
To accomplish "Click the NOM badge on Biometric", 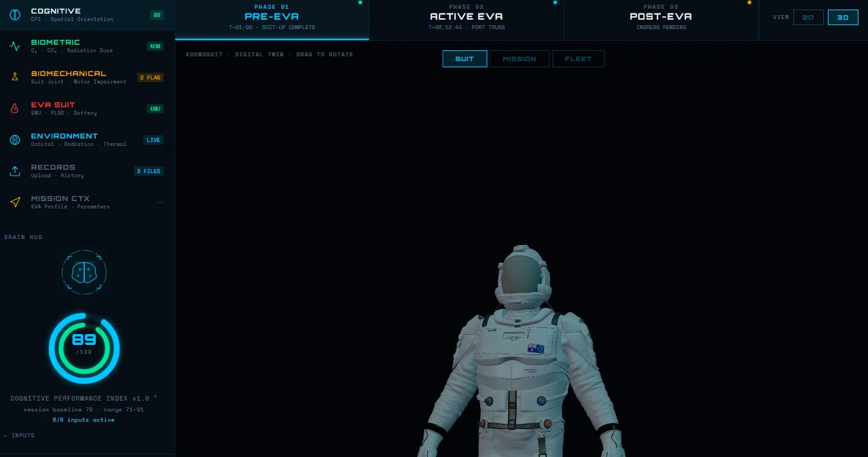I will 156,46.
